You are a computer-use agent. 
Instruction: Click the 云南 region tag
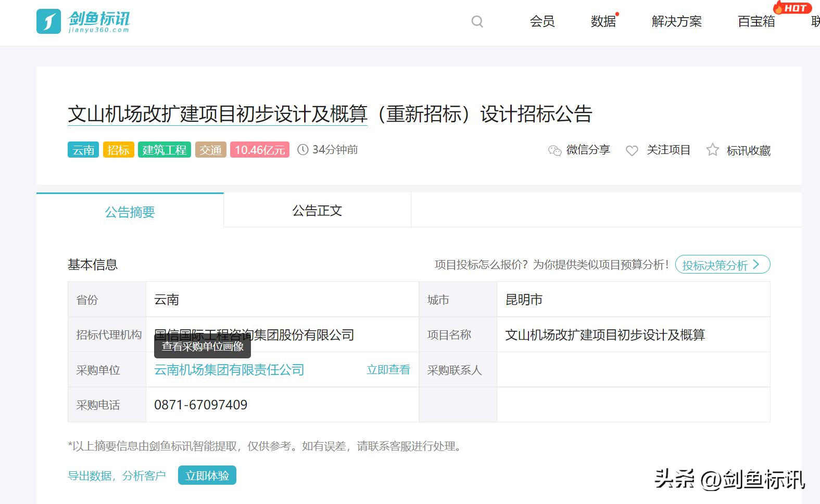click(x=83, y=150)
